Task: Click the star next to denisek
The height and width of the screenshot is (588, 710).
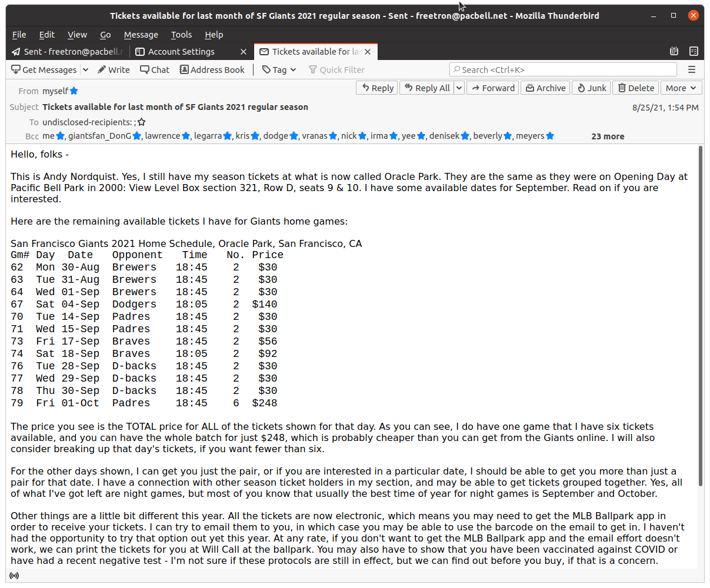Action: (x=465, y=136)
